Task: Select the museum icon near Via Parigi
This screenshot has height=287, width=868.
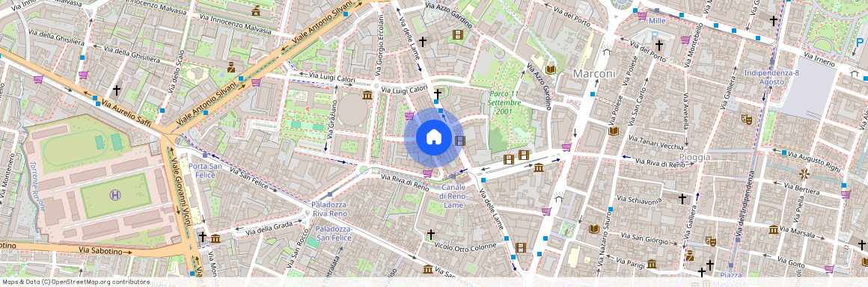Action: [x=652, y=264]
